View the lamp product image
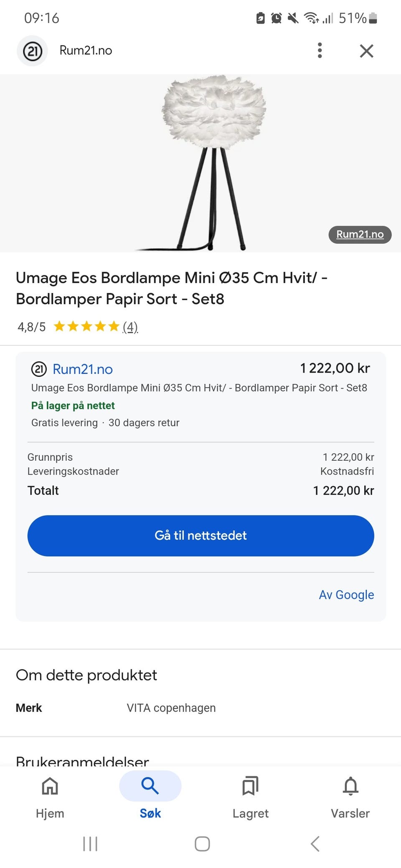Image resolution: width=401 pixels, height=868 pixels. [x=200, y=163]
